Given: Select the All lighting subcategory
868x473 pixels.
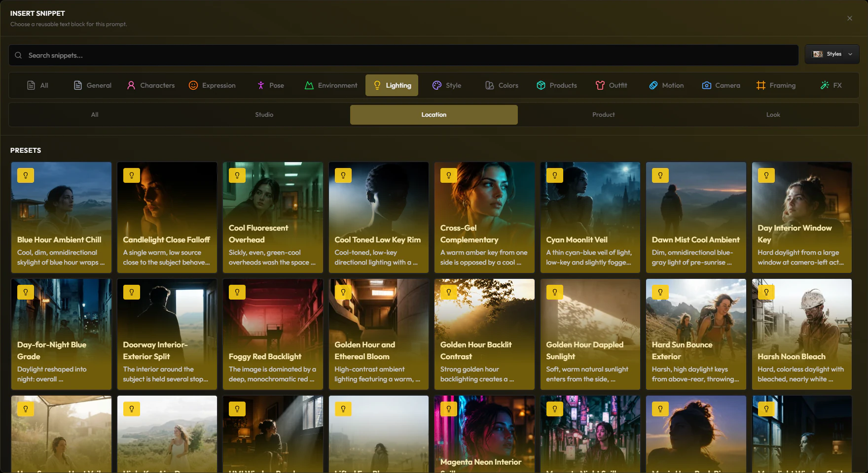Looking at the screenshot, I should point(95,115).
